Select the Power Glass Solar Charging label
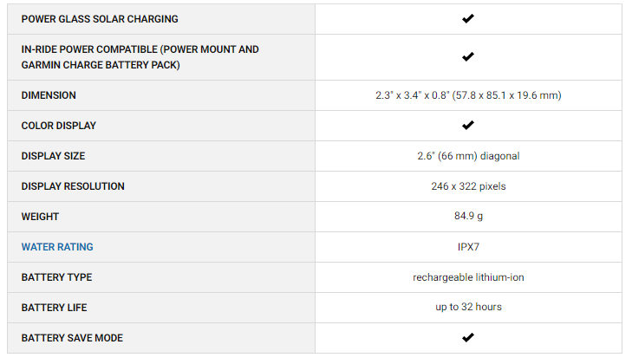This screenshot has width=632, height=364. click(100, 19)
